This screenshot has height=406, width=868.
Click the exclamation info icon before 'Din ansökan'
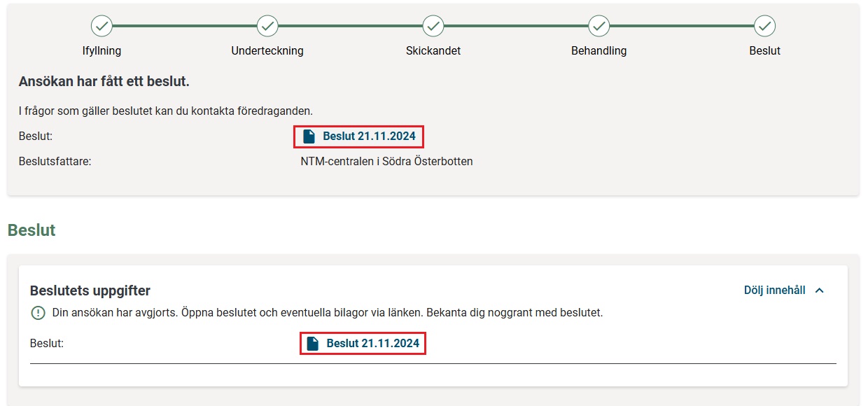click(38, 313)
